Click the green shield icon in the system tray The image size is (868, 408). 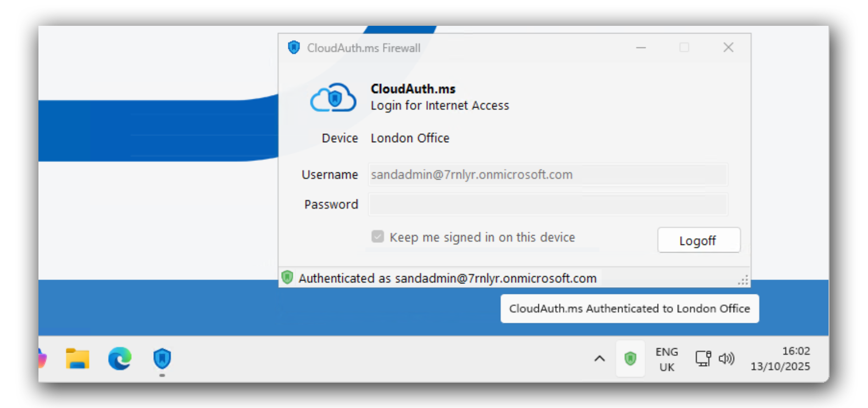tap(630, 358)
